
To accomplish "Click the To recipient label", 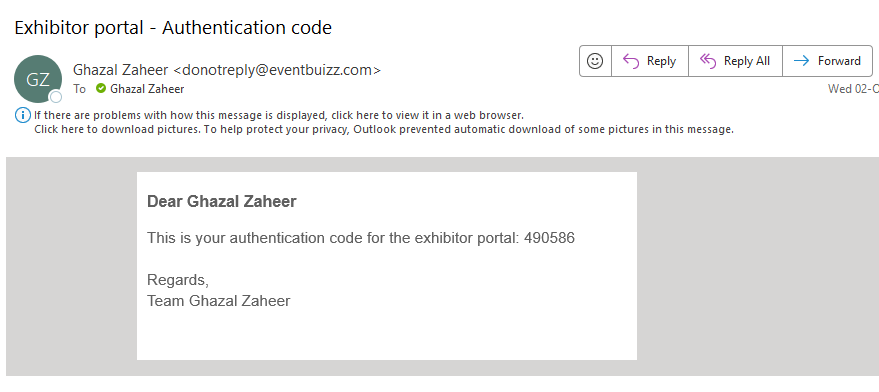I will (x=80, y=89).
